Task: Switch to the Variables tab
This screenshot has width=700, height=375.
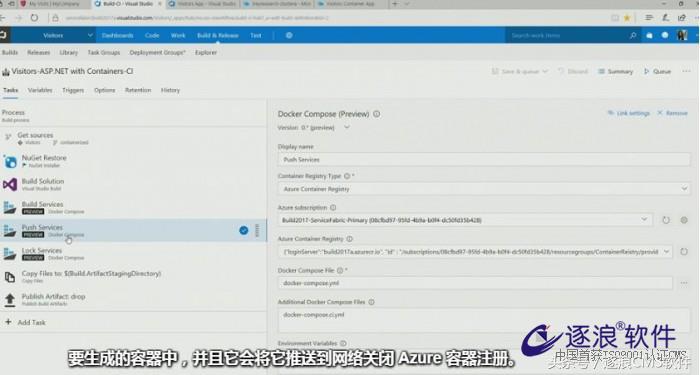Action: [40, 90]
